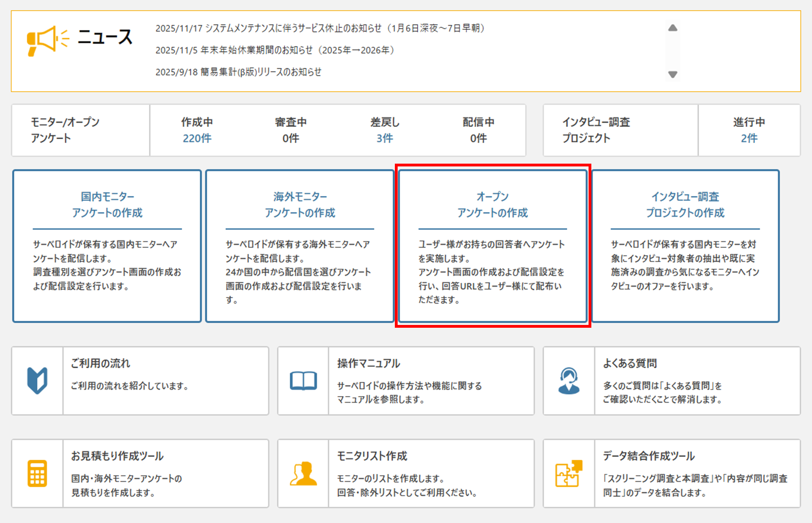Image resolution: width=812 pixels, height=523 pixels.
Task: Open the 220件 drafts count under 作成中
Action: [x=197, y=138]
